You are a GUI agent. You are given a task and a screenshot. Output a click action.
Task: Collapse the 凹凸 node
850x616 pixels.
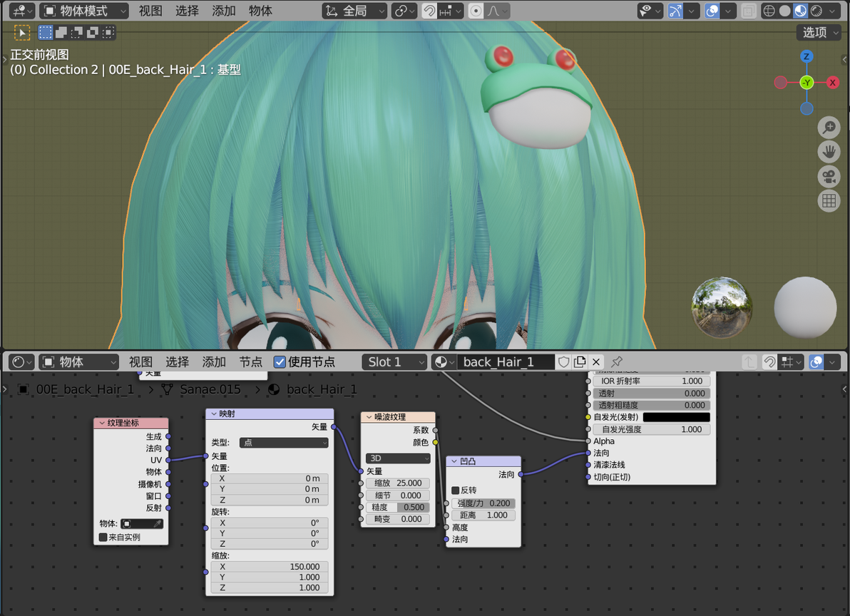tap(454, 461)
